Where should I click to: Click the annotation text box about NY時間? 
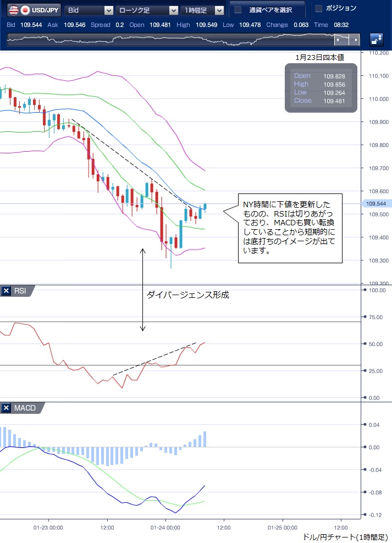coord(291,228)
